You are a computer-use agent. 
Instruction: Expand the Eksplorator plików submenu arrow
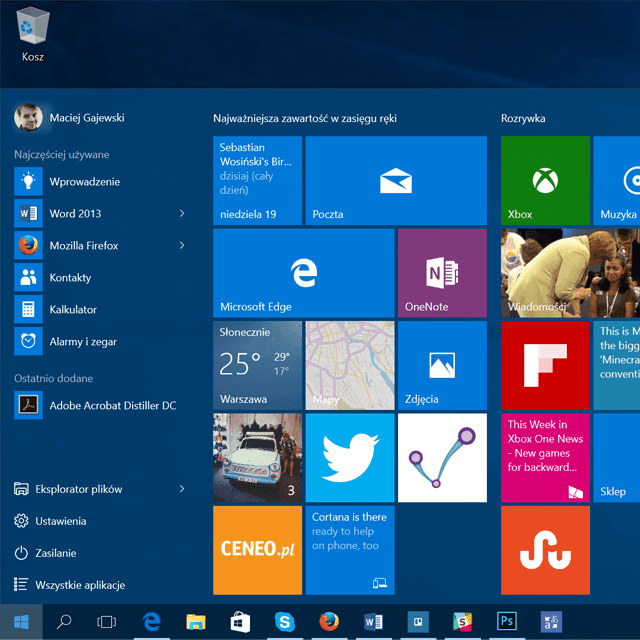click(x=182, y=489)
